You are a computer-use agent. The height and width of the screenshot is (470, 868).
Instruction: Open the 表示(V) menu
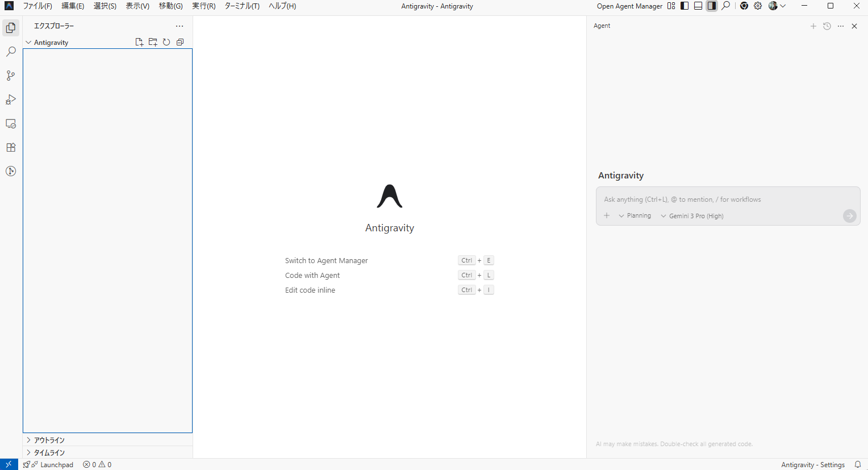point(137,6)
